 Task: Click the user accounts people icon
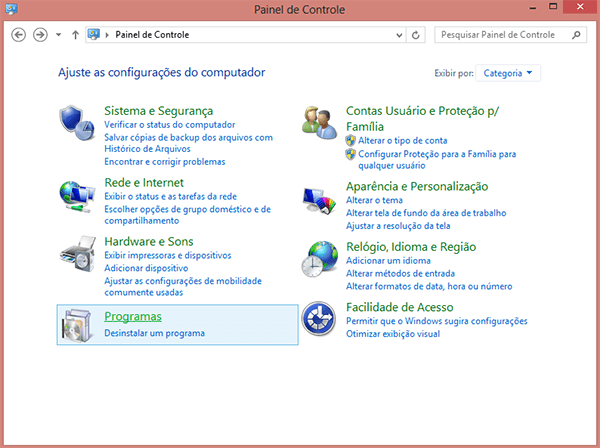coord(320,124)
